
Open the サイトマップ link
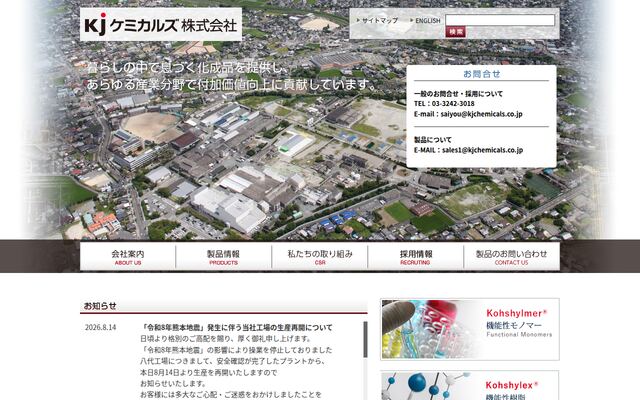click(379, 20)
